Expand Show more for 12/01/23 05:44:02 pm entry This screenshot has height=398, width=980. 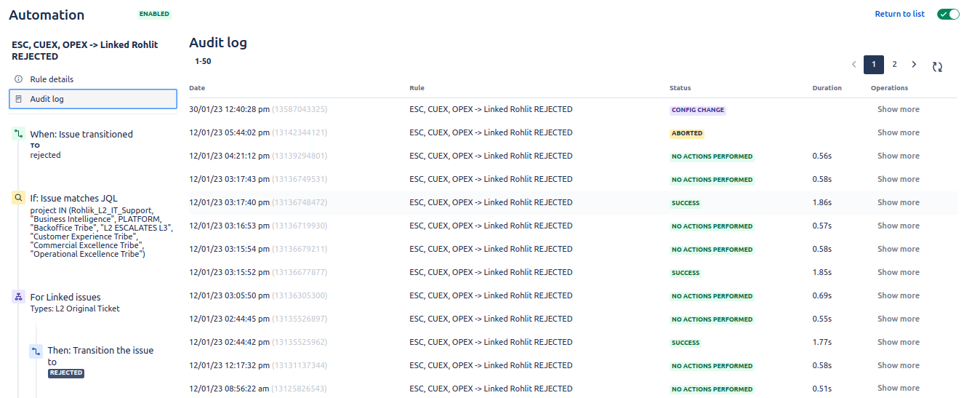898,132
